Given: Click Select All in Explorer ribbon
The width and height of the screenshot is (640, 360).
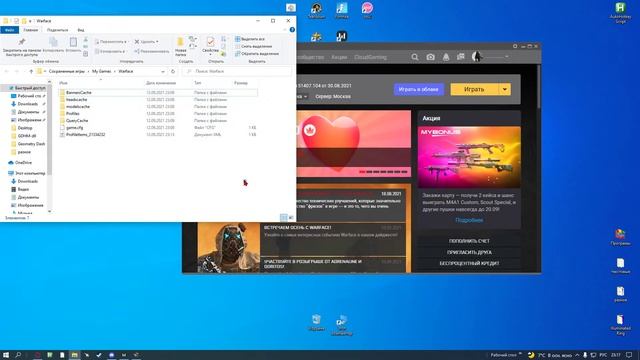Looking at the screenshot, I should [x=250, y=39].
